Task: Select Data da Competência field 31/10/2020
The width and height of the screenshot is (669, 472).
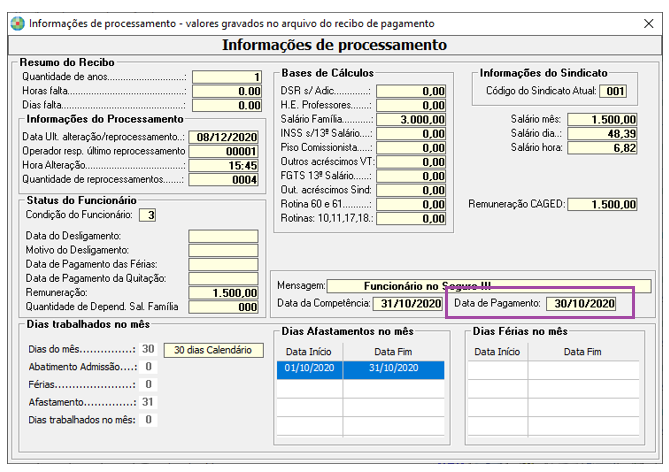Action: point(408,303)
